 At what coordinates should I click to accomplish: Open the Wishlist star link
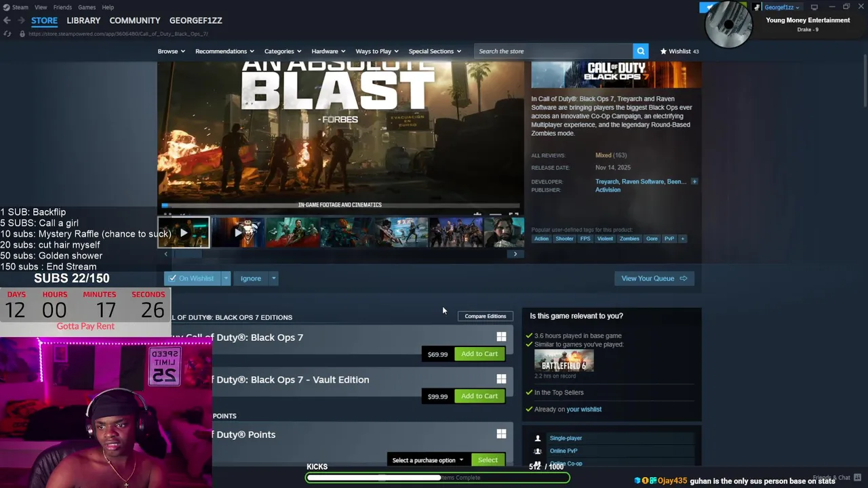point(679,52)
